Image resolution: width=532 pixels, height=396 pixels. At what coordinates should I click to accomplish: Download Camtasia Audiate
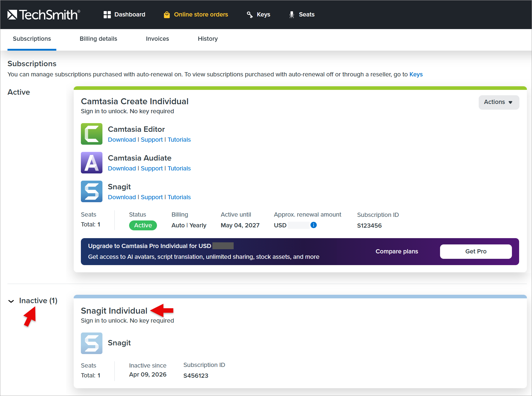(122, 169)
